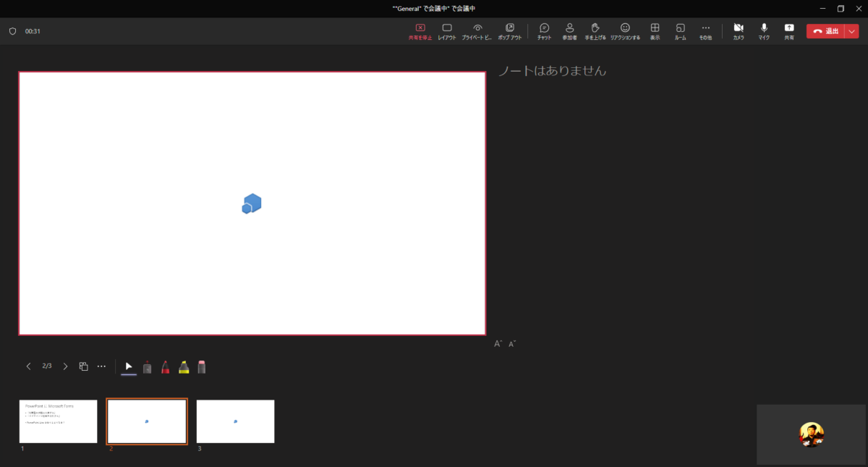Screen dimensions: 868x467
Task: Stop sharing the presentation
Action: click(420, 30)
